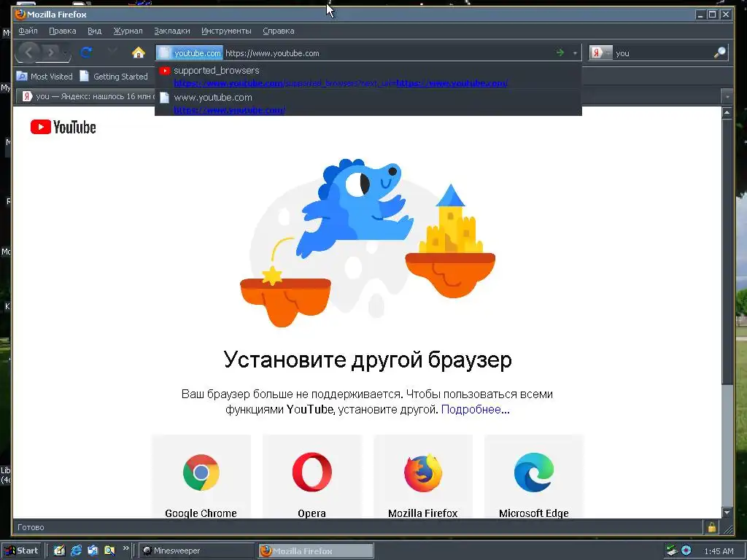The image size is (747, 560).
Task: Open the Yandex search engine selector
Action: click(601, 52)
